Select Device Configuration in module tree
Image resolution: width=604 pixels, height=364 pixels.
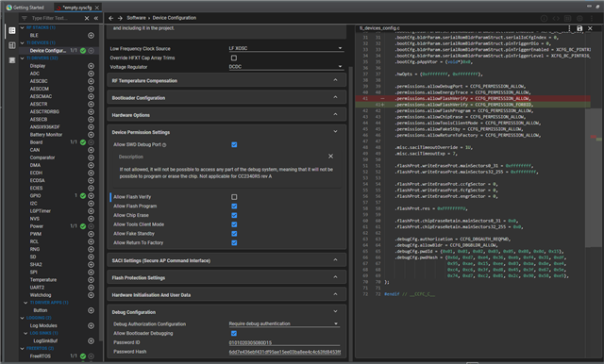[48, 50]
